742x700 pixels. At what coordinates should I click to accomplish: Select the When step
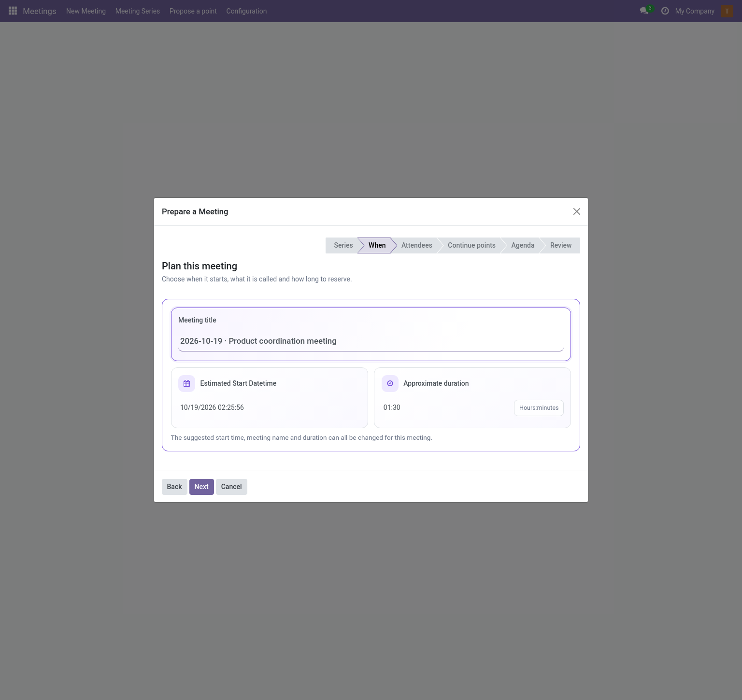(377, 245)
